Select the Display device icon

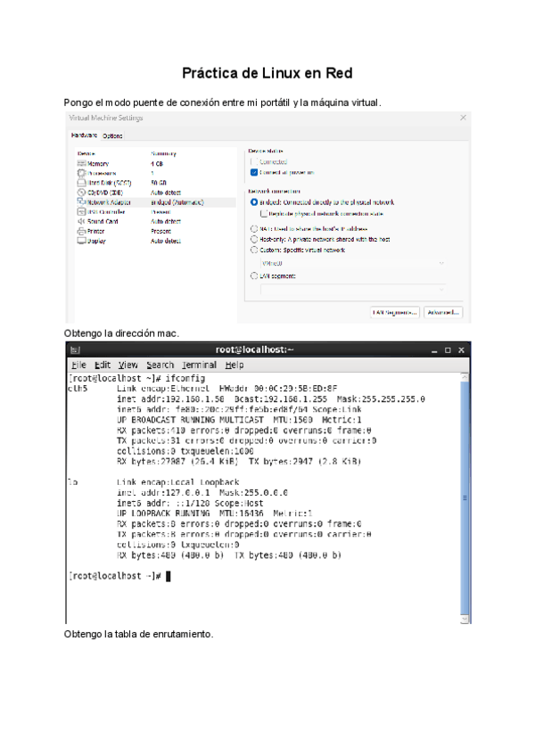click(x=81, y=241)
